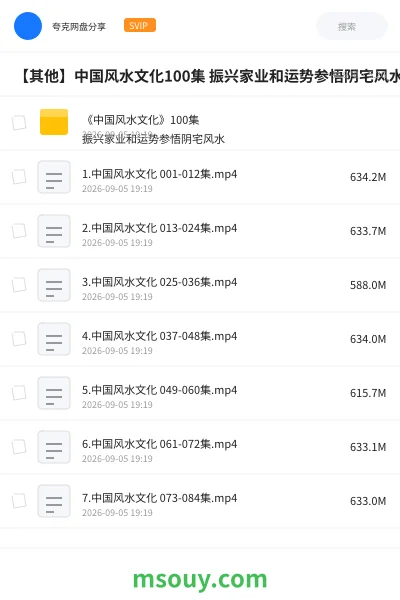
Task: Open the green msouy.com link
Action: point(200,580)
